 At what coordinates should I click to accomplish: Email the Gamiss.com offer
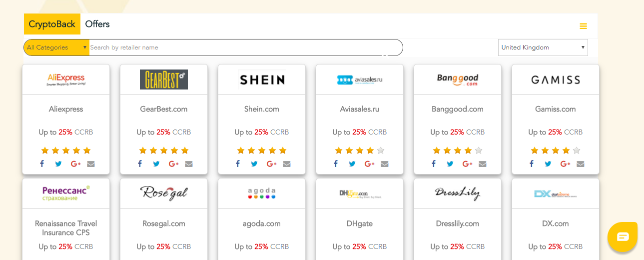[x=580, y=163]
